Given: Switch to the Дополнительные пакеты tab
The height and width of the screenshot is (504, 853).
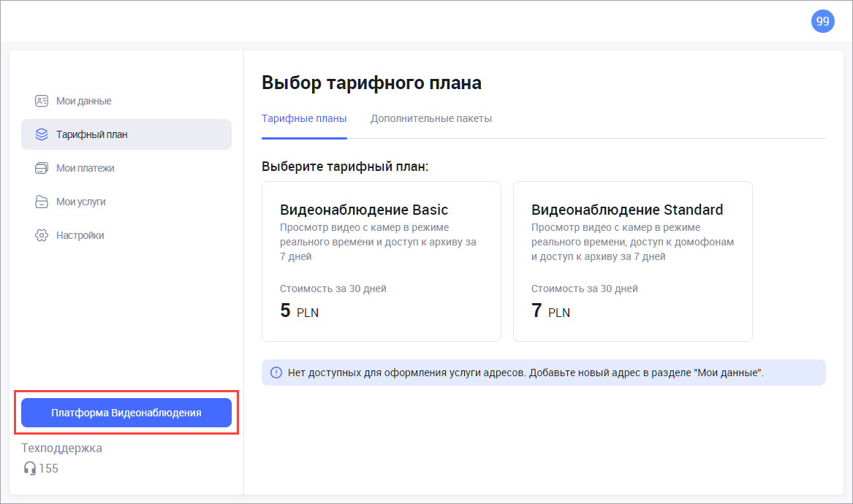Looking at the screenshot, I should (431, 118).
